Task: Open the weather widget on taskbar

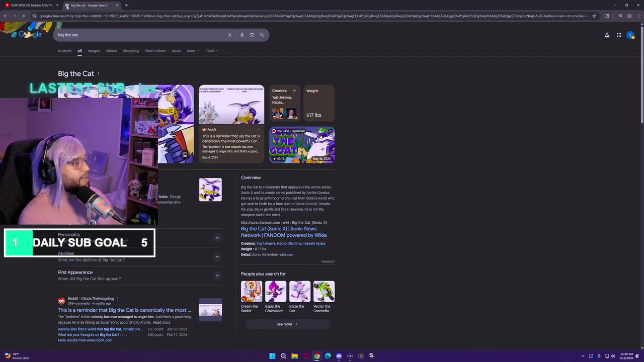Action: coord(17,356)
